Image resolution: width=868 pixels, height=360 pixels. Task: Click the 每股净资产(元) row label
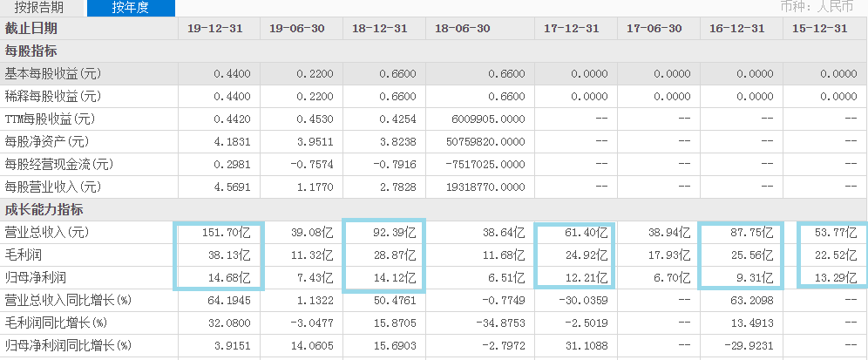[x=47, y=141]
